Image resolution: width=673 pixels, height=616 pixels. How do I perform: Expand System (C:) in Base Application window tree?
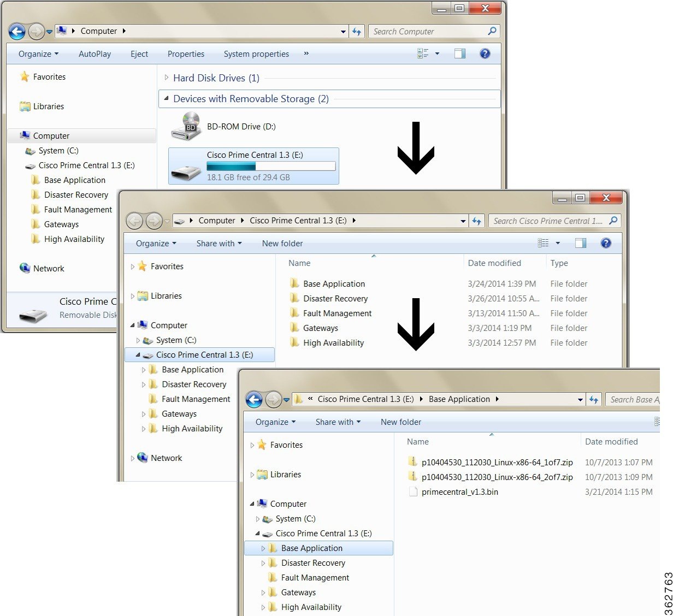[x=258, y=518]
